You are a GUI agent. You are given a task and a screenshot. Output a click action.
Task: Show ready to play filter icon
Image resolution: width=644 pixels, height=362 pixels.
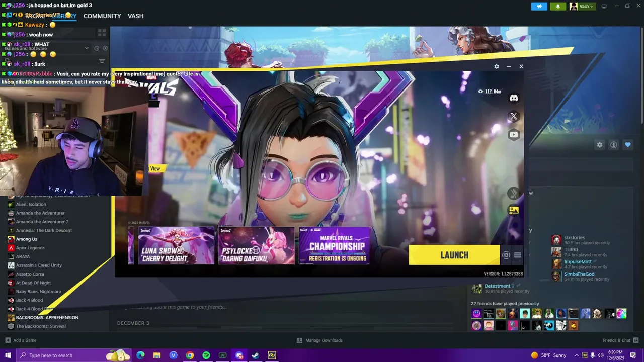click(105, 48)
